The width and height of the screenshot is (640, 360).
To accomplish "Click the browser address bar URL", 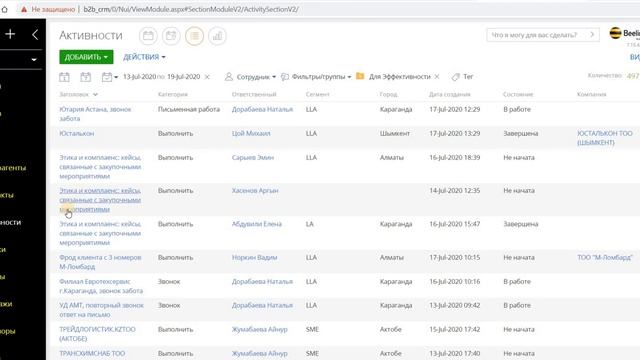I will (191, 9).
